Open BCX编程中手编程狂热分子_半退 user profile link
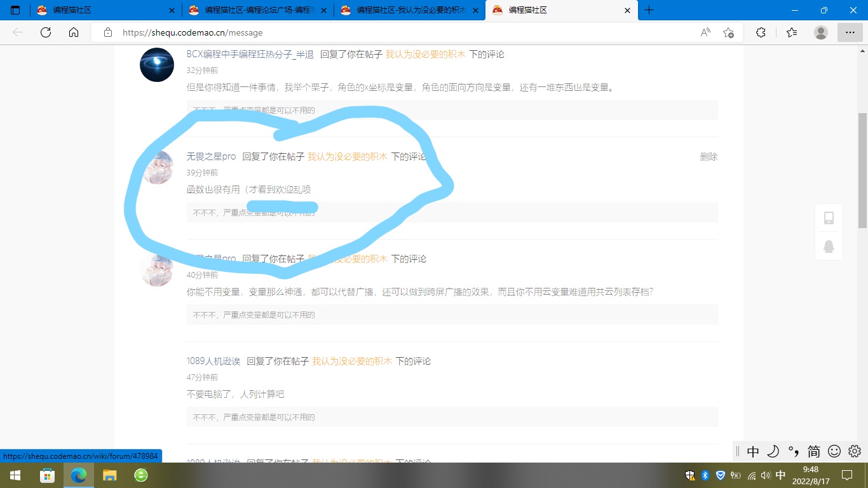Screen dimensions: 868x488 point(250,55)
